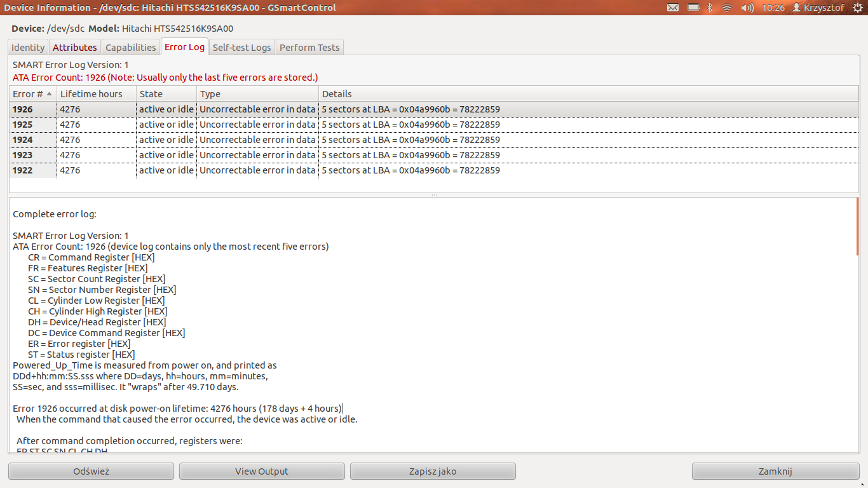Sort by the Type column header
Image resolution: width=868 pixels, height=488 pixels.
257,93
